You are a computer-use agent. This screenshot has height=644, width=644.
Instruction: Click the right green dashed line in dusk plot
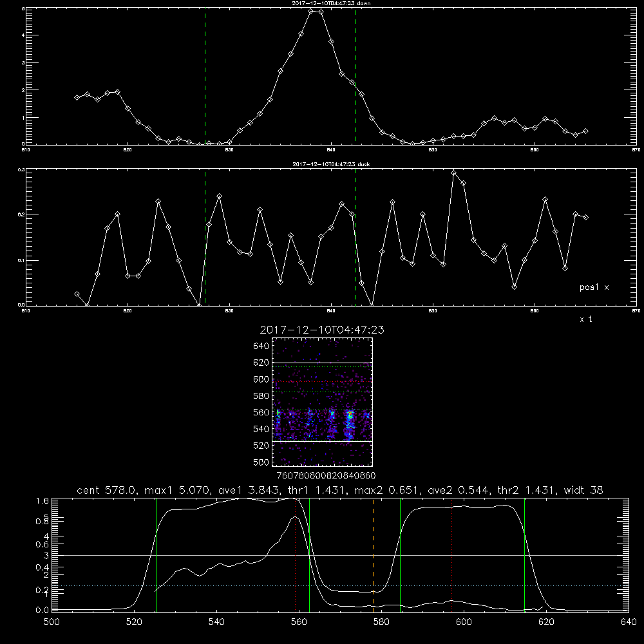tap(355, 238)
